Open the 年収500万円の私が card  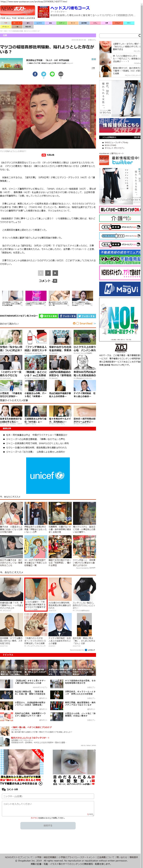(x=85, y=367)
